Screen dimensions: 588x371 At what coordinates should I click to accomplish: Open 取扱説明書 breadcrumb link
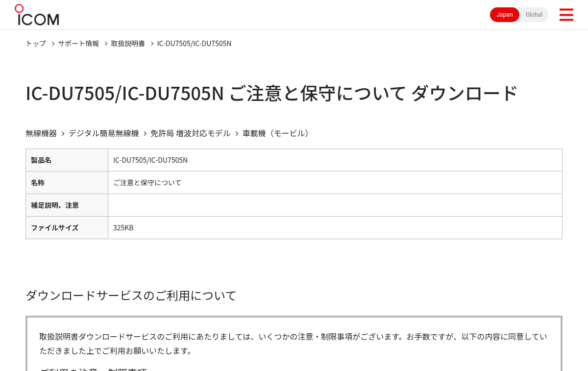tap(128, 43)
